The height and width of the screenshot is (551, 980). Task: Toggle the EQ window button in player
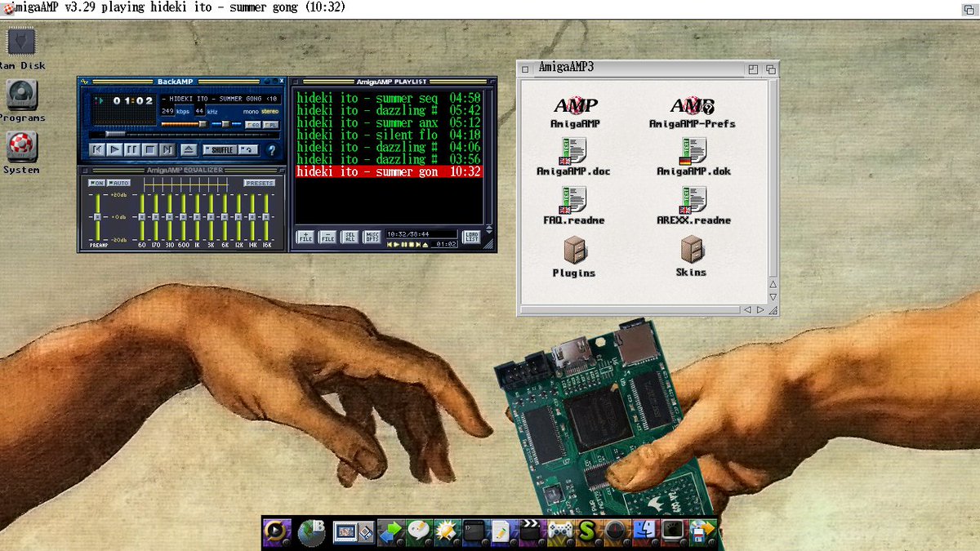click(253, 125)
